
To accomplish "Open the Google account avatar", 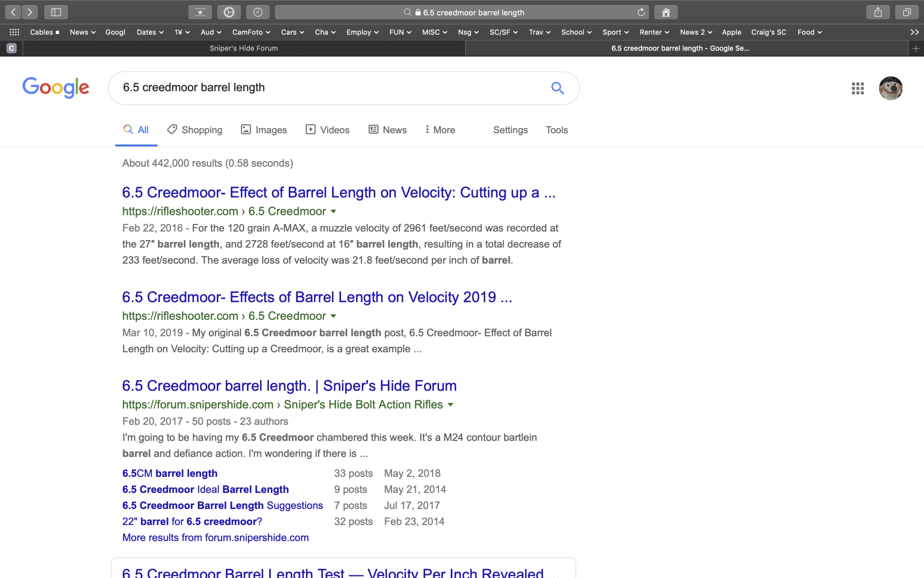I will click(891, 88).
